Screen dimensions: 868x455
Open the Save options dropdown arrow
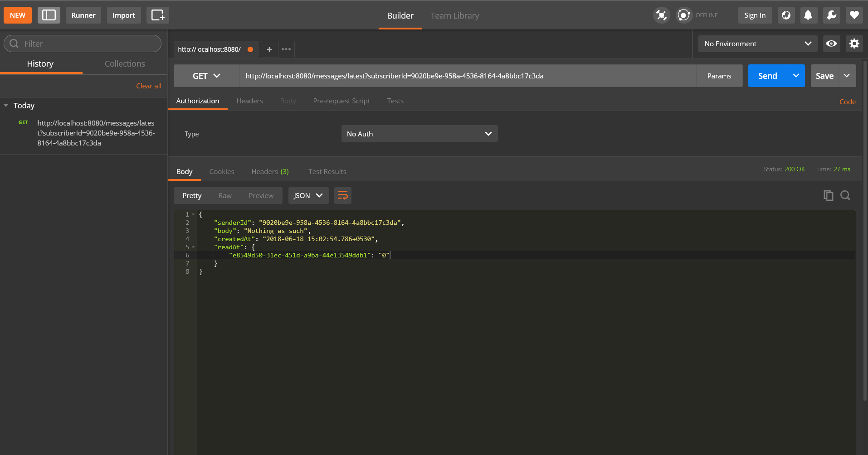[x=847, y=76]
